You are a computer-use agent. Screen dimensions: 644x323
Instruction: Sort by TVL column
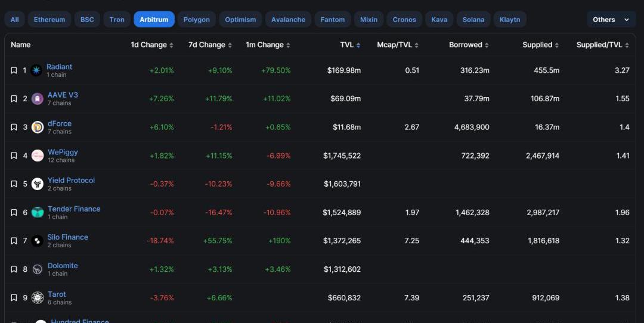click(351, 45)
